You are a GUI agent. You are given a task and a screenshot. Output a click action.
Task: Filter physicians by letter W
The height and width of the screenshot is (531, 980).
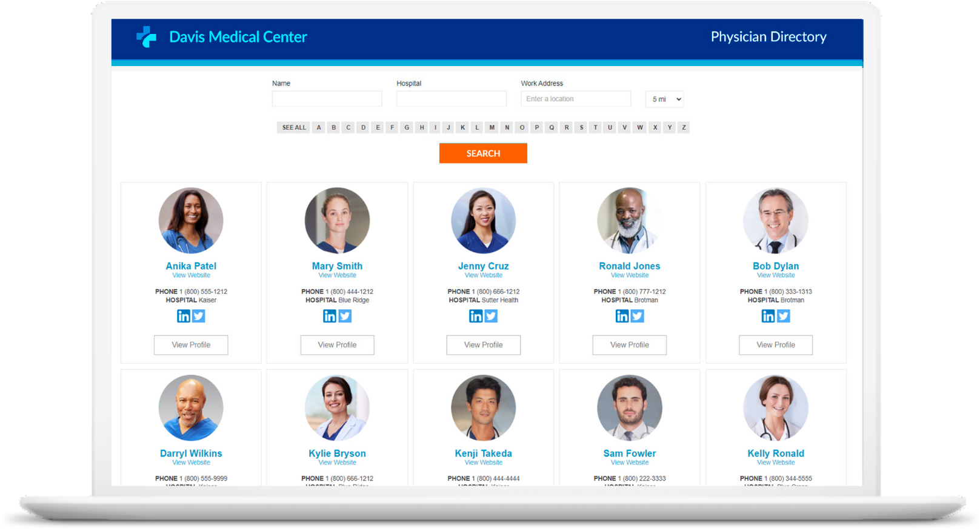pyautogui.click(x=640, y=127)
